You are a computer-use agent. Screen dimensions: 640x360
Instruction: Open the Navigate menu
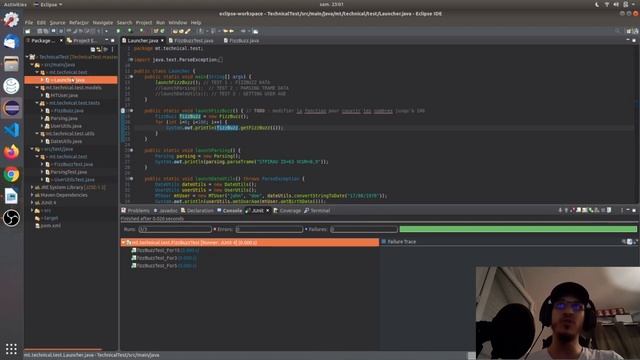click(x=102, y=22)
